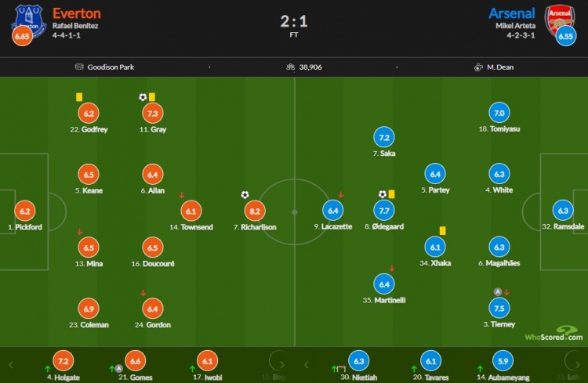Click the assist badge above Tierney

[x=498, y=292]
